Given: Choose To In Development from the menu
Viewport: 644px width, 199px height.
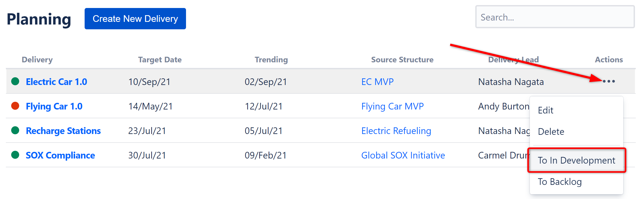Looking at the screenshot, I should (x=576, y=160).
